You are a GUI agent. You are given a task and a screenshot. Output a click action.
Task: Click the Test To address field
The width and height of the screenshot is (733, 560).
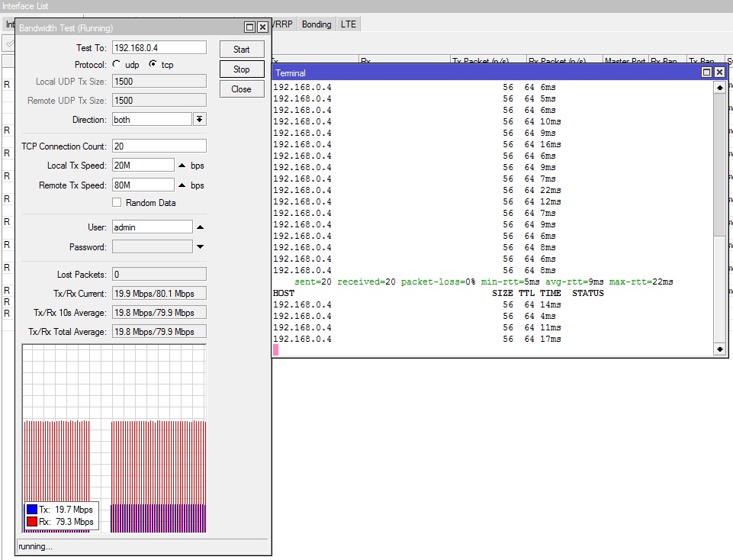(x=159, y=48)
